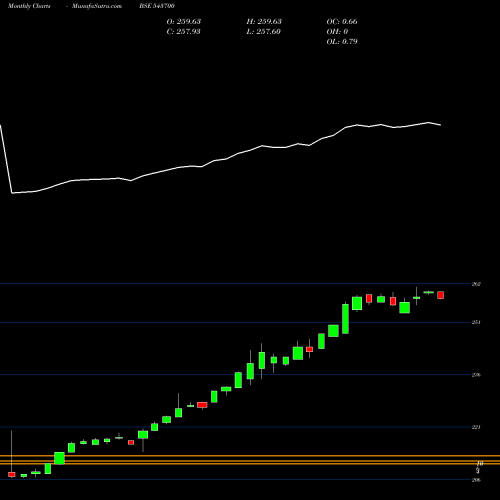This screenshot has height=500, width=500.
Task: Open the MunafaSutra.com label
Action: (97, 6)
